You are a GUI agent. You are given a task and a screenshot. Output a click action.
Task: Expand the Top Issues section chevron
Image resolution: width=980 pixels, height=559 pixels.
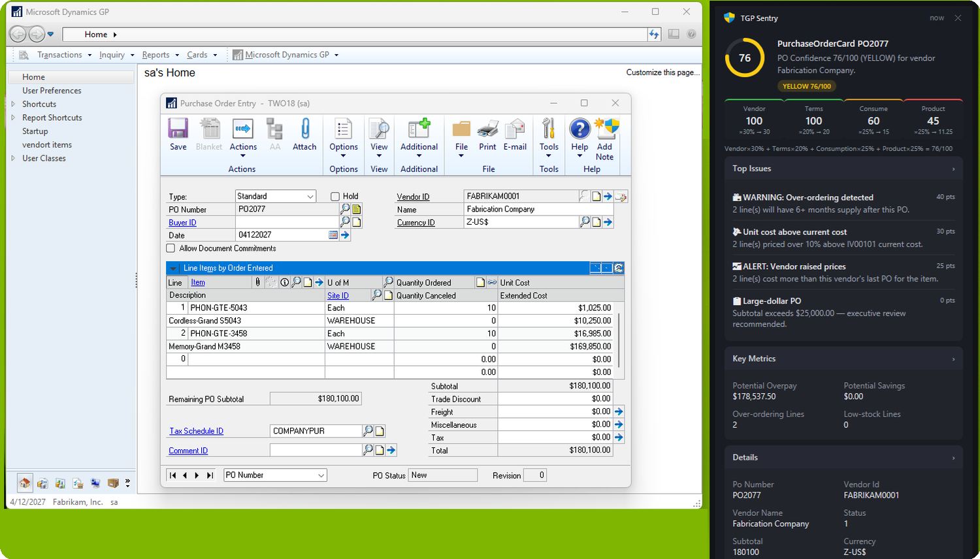953,169
